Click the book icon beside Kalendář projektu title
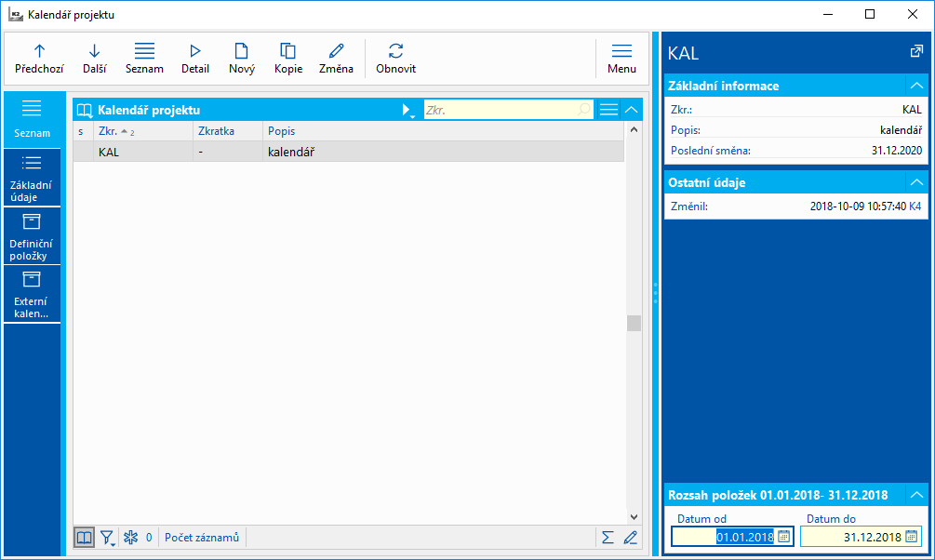 tap(85, 111)
